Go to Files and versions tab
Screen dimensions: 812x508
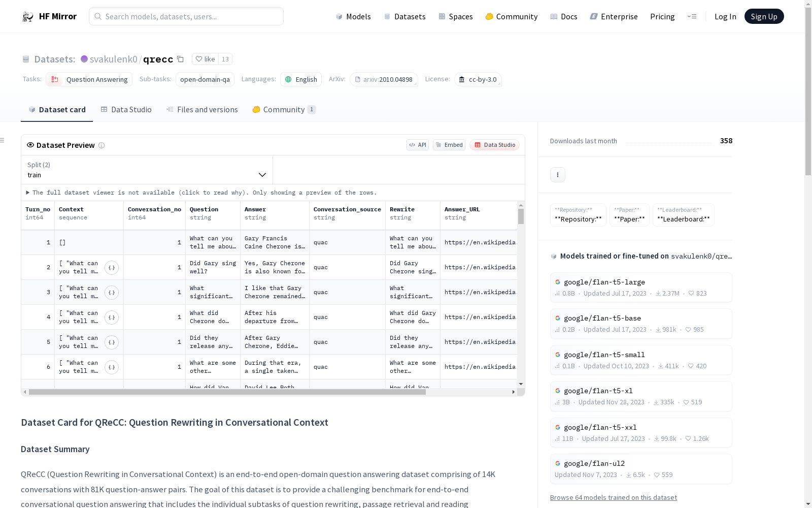(x=202, y=110)
